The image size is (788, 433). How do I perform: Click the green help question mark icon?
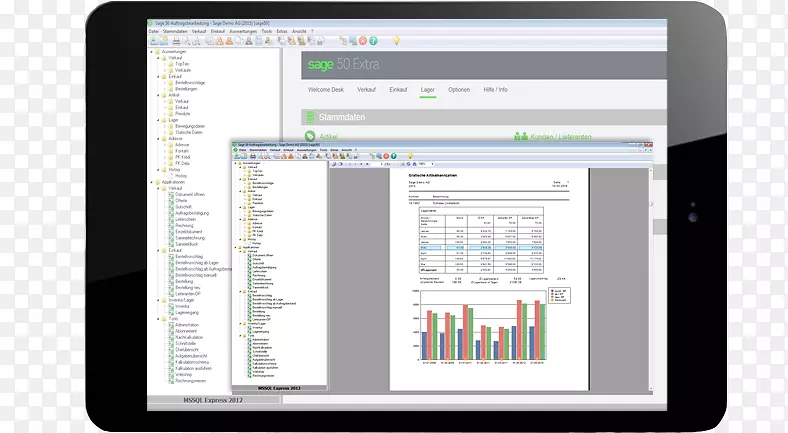tap(373, 41)
